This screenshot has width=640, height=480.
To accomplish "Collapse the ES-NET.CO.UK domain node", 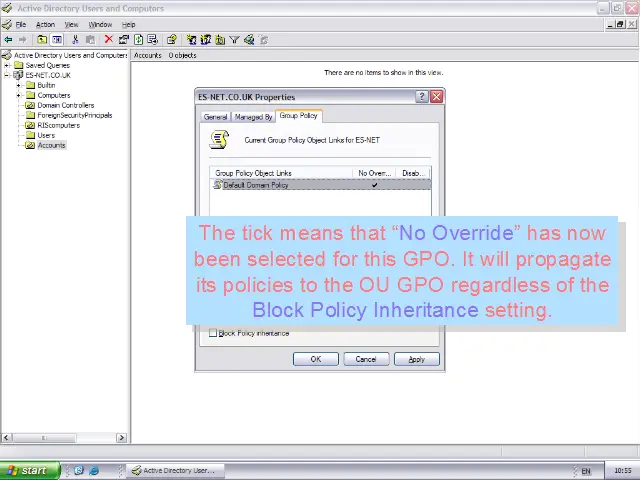I will pos(7,75).
